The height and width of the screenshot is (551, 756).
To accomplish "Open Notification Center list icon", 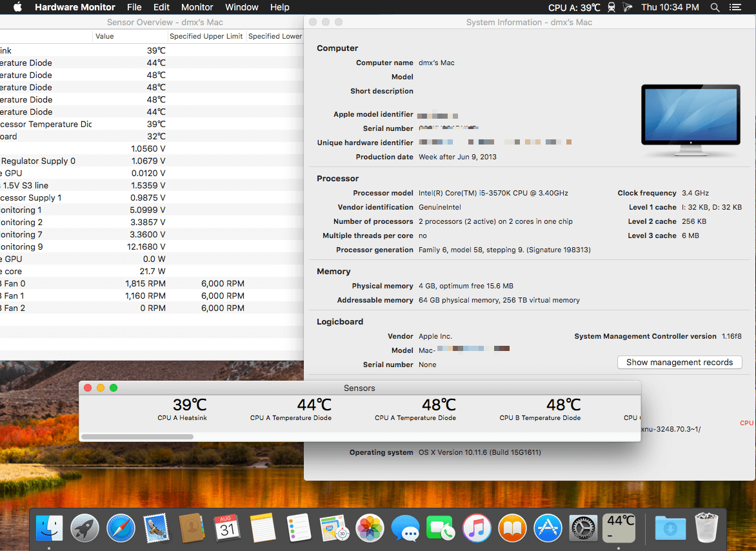I will (735, 7).
